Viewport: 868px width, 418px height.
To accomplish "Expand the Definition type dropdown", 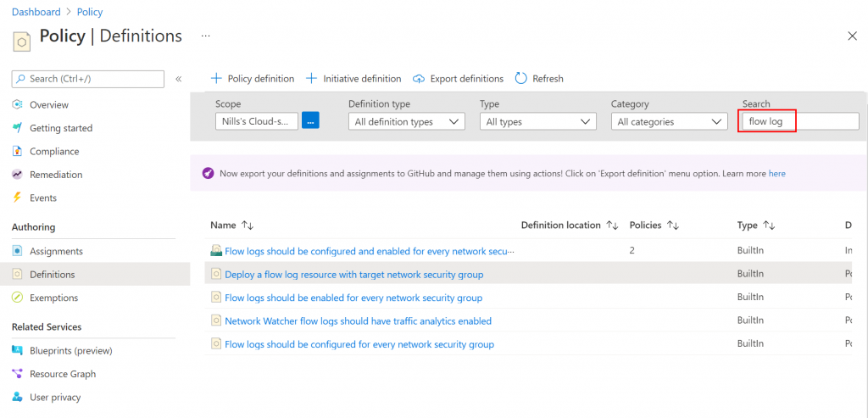I will click(x=406, y=122).
